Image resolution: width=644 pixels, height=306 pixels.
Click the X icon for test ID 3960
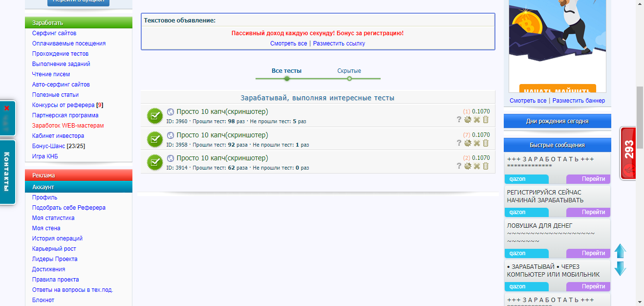click(x=477, y=120)
